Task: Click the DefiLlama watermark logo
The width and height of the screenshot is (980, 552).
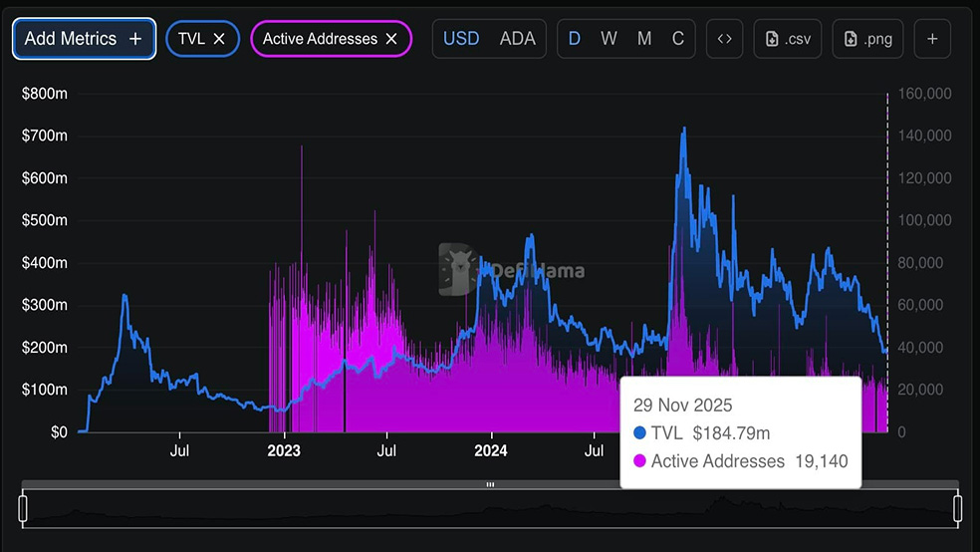Action: pos(456,269)
